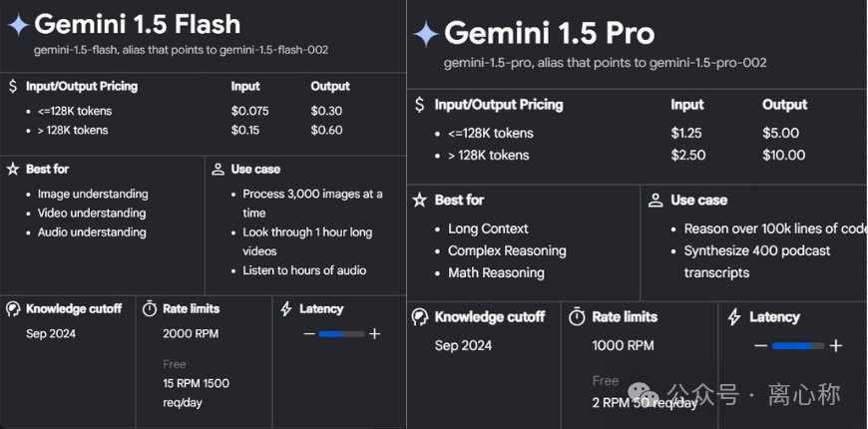
Task: Click the Gemini 1.5 Flash sparkle icon
Action: tap(18, 26)
